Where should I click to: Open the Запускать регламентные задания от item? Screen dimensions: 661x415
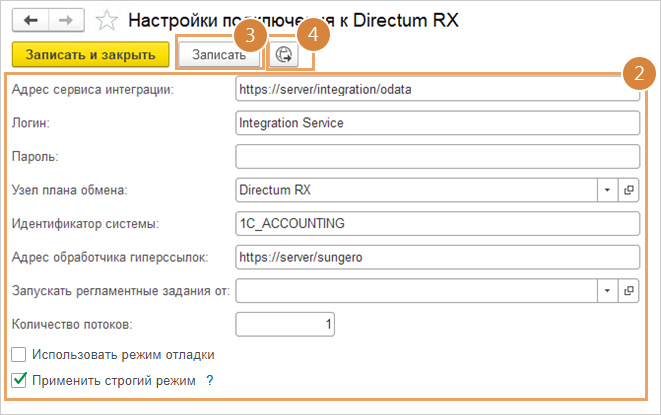[630, 291]
